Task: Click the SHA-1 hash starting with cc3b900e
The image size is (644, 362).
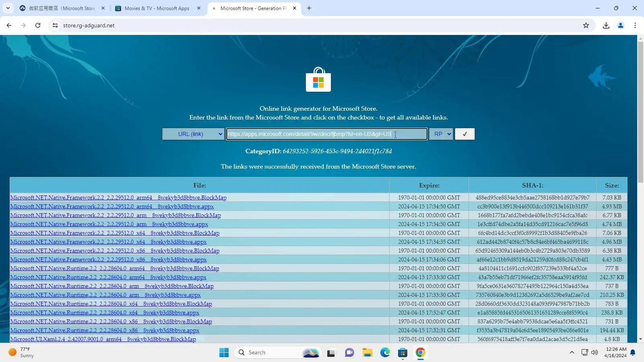Action: [x=533, y=206]
